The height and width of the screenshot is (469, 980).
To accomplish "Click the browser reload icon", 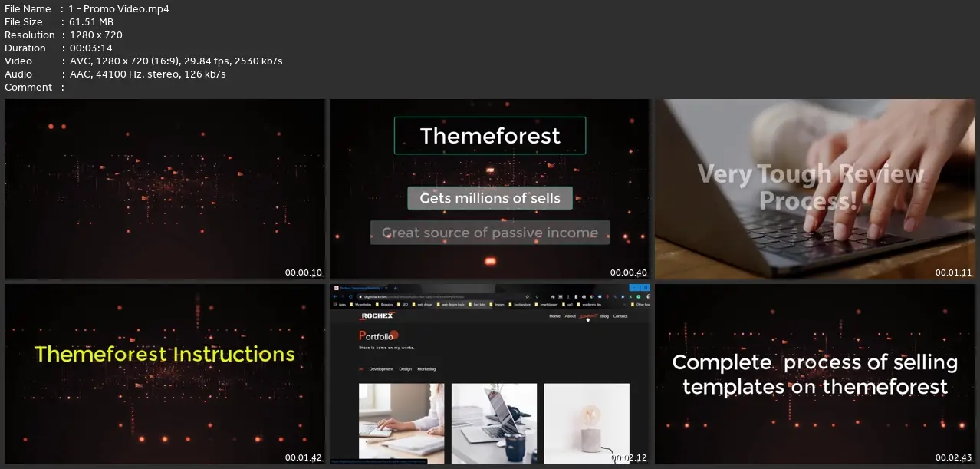I will pyautogui.click(x=350, y=296).
